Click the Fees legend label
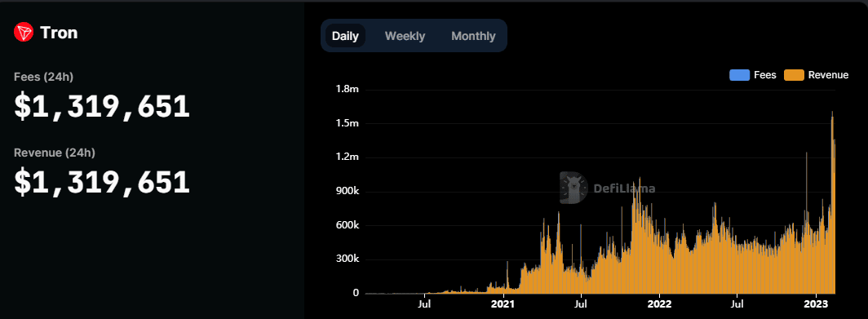This screenshot has width=868, height=319. [x=765, y=75]
